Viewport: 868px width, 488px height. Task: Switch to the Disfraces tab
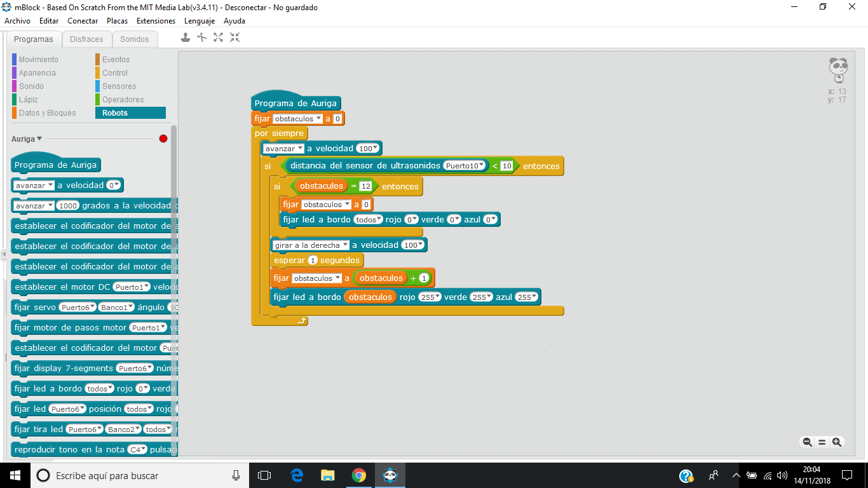[86, 39]
